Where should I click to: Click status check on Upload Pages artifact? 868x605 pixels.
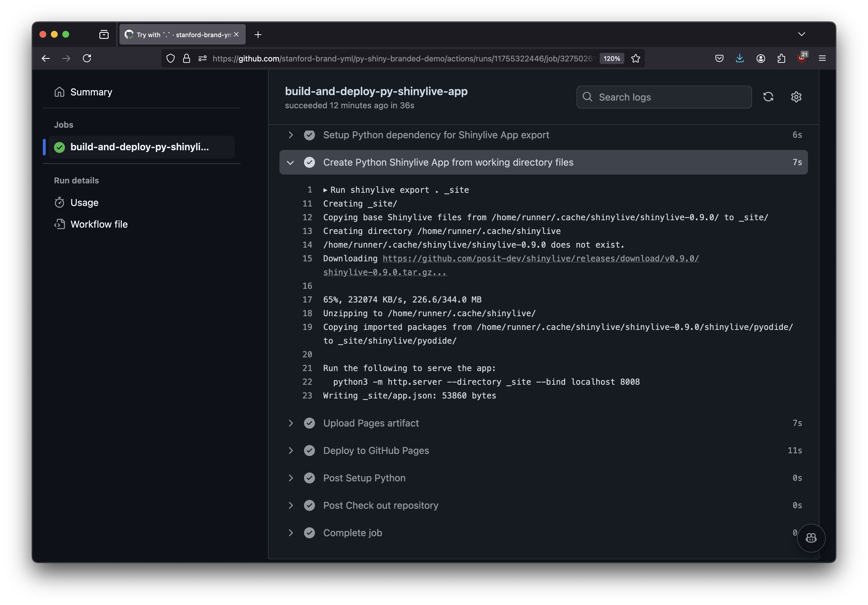click(x=309, y=423)
